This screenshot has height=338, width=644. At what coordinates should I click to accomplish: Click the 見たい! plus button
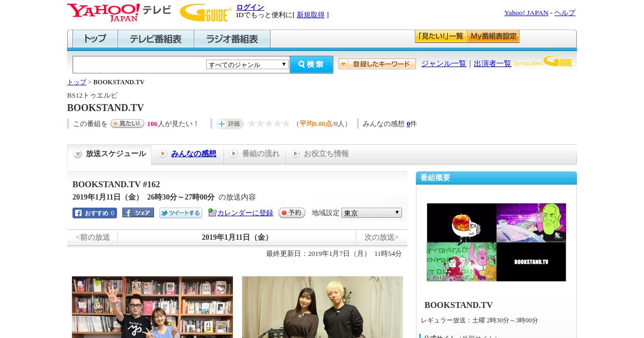(x=127, y=123)
